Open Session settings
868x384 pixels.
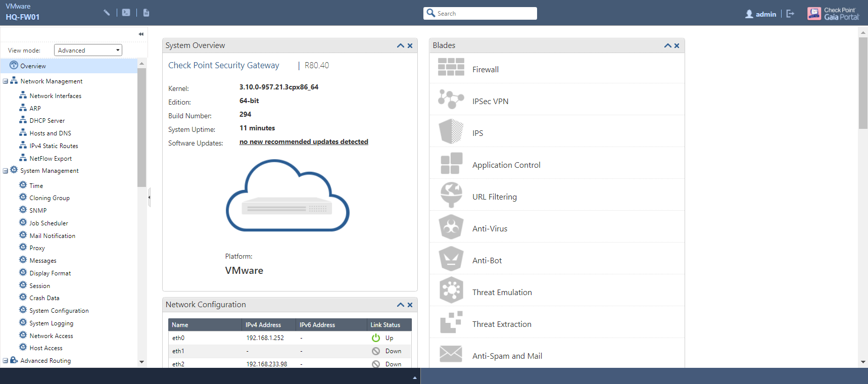(39, 286)
